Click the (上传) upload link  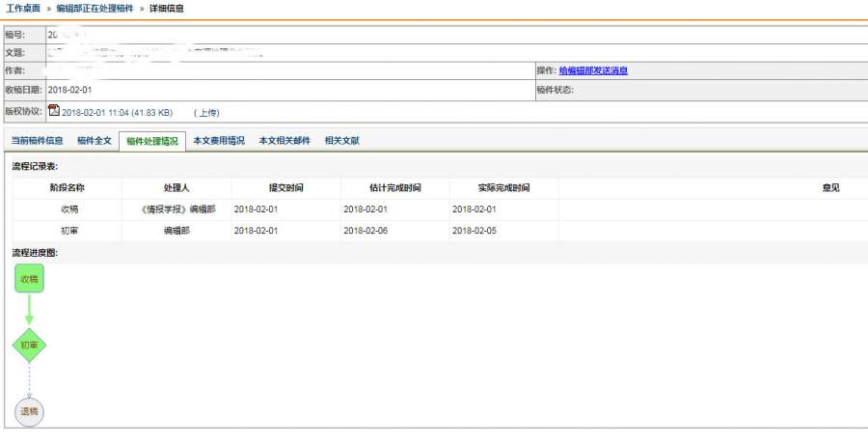coord(206,113)
